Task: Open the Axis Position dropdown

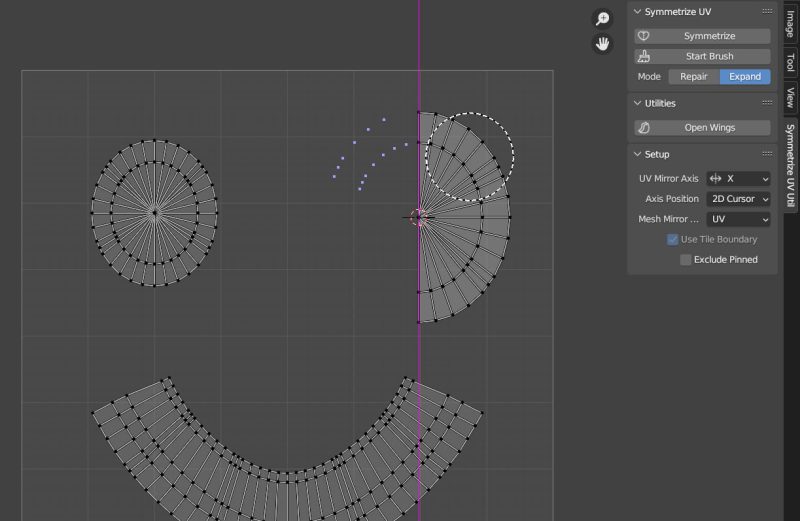Action: tap(738, 199)
